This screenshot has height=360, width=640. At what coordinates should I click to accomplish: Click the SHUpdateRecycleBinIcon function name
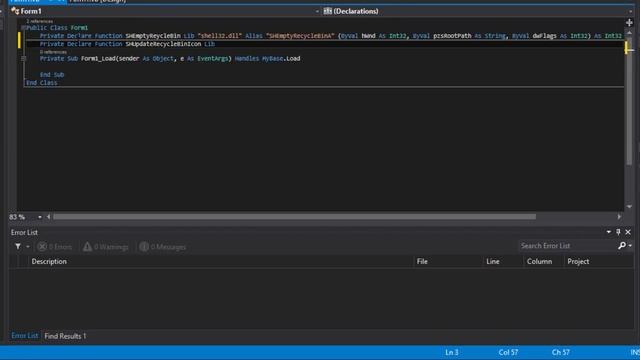pyautogui.click(x=163, y=44)
